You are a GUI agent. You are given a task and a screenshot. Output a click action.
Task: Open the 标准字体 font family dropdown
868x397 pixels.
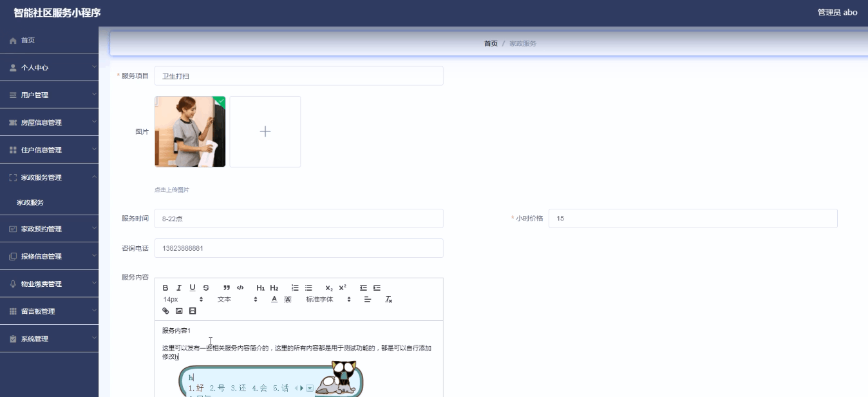click(319, 299)
